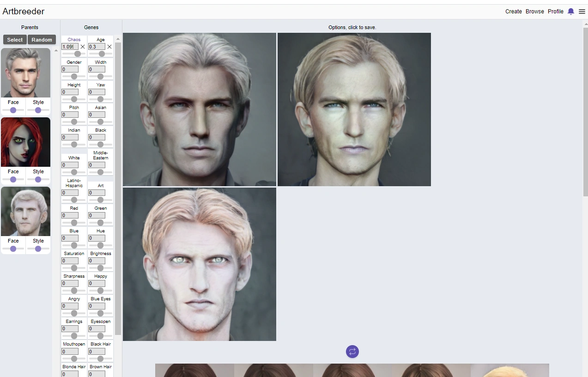The width and height of the screenshot is (588, 377).
Task: Click the Mouthopen gene slider
Action: point(74,359)
